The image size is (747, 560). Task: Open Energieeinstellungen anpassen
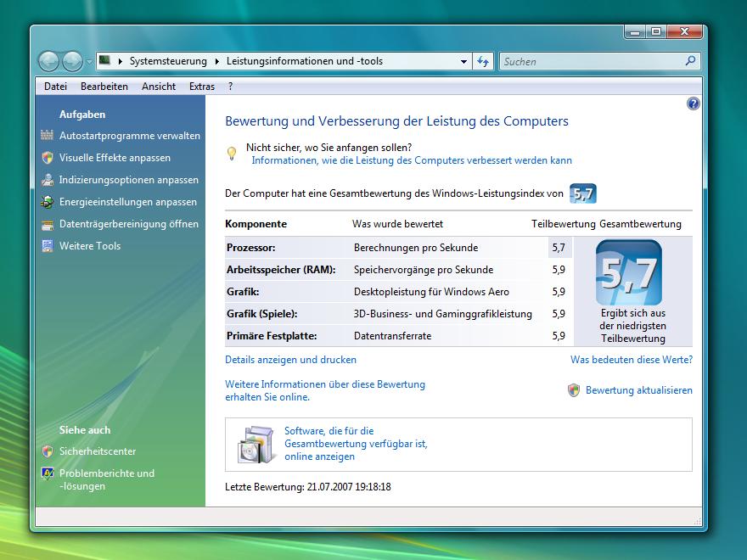coord(128,202)
